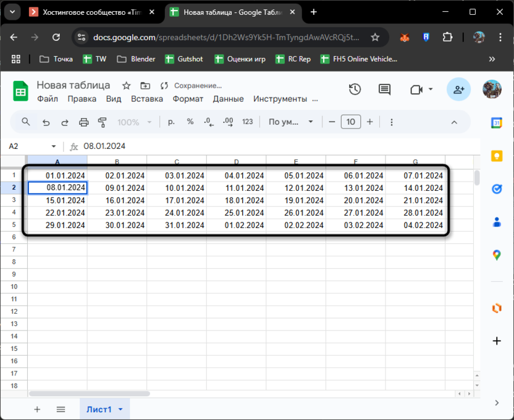Select the paint format roller tool
Image resolution: width=514 pixels, height=420 pixels.
click(103, 122)
